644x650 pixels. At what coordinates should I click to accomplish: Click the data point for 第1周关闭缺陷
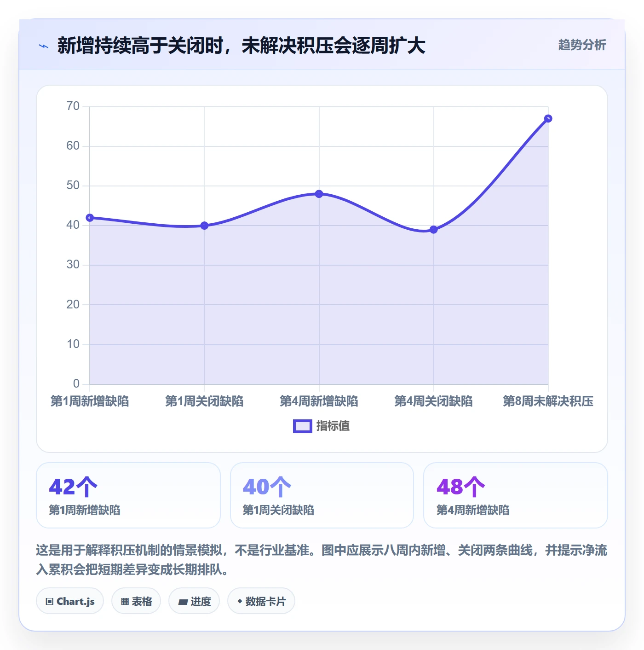click(x=204, y=226)
